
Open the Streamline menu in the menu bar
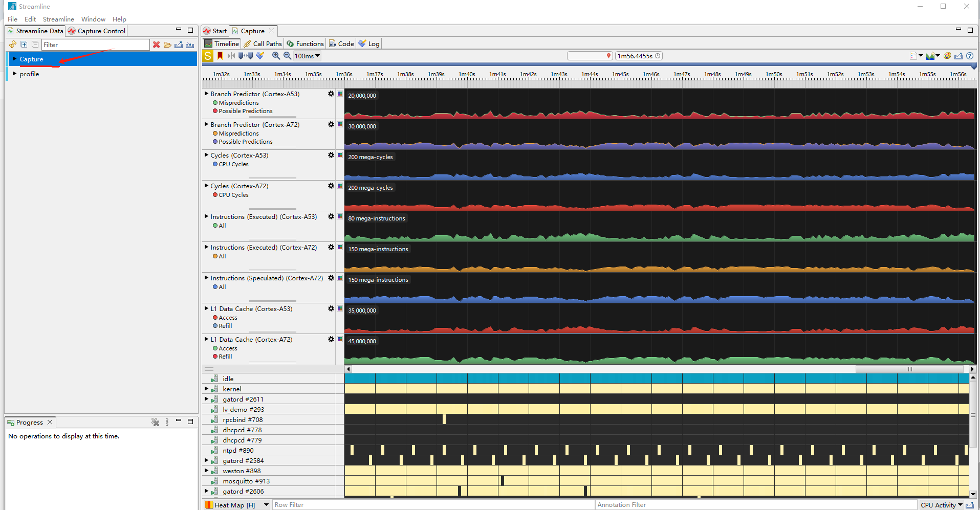58,19
